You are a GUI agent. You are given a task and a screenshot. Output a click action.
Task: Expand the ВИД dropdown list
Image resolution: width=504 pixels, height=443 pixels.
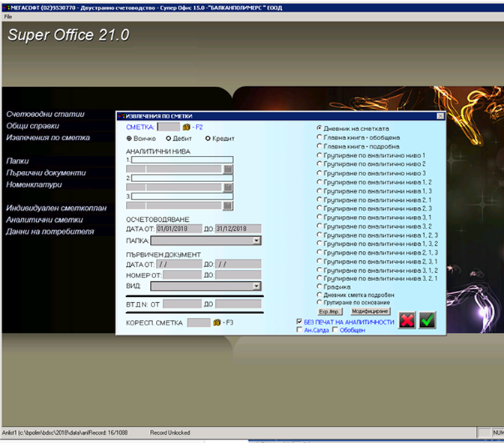coord(256,286)
